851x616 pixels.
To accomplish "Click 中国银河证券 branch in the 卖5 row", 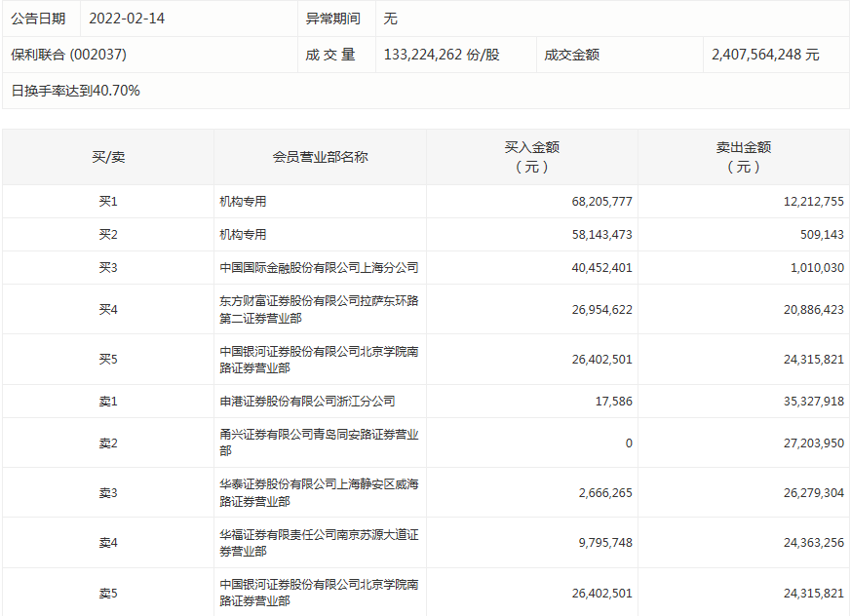I will coord(319,593).
